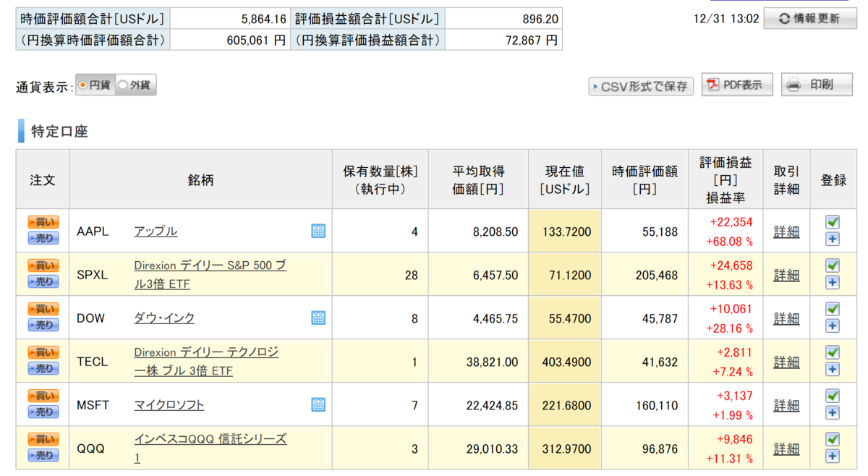Click the 5,864.16 total valuation value
This screenshot has height=476, width=868.
click(x=264, y=19)
